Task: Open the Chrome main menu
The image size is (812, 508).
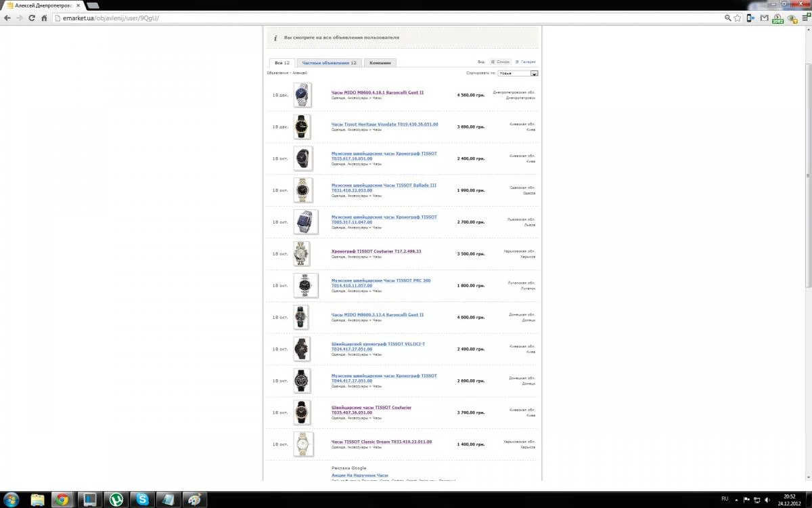Action: (805, 18)
